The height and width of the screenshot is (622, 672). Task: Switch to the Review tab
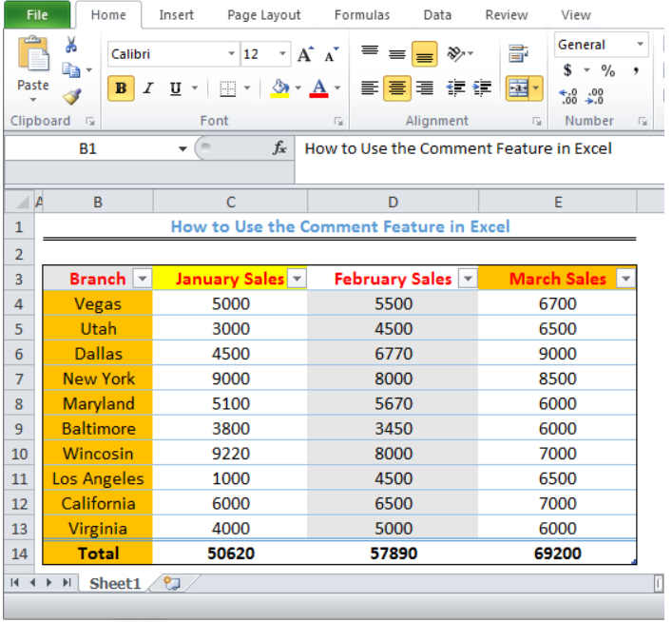pos(507,15)
